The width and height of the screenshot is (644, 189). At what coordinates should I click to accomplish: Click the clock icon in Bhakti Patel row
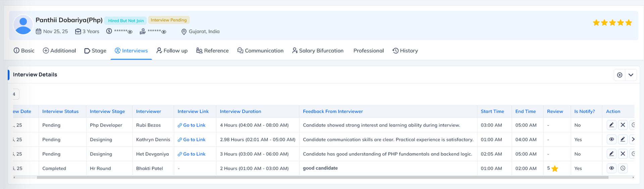pyautogui.click(x=623, y=168)
